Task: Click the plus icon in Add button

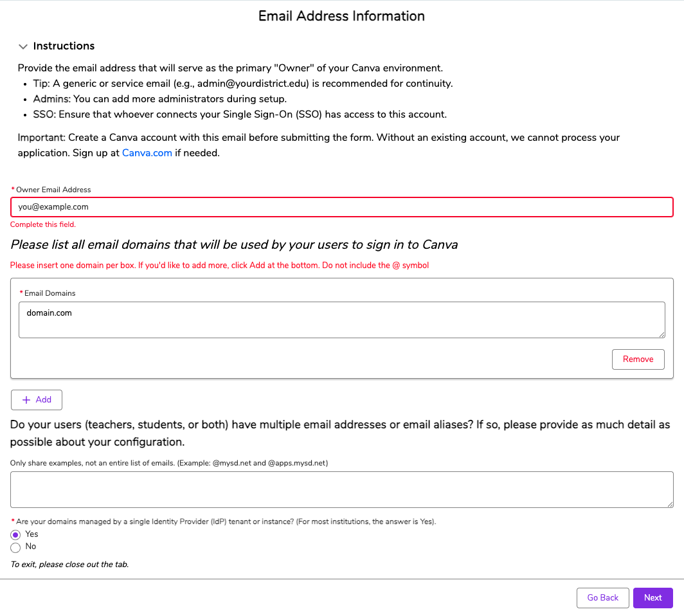Action: pos(26,400)
